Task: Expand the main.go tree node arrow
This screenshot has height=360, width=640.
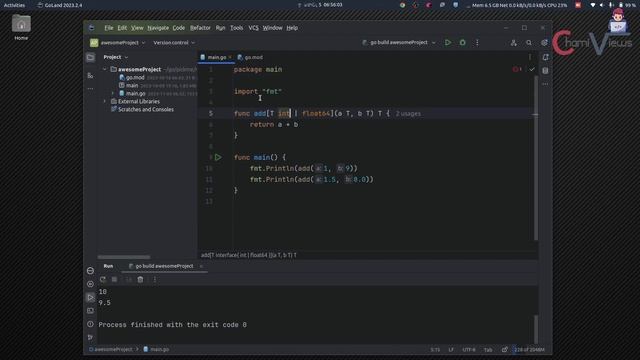Action: point(113,93)
